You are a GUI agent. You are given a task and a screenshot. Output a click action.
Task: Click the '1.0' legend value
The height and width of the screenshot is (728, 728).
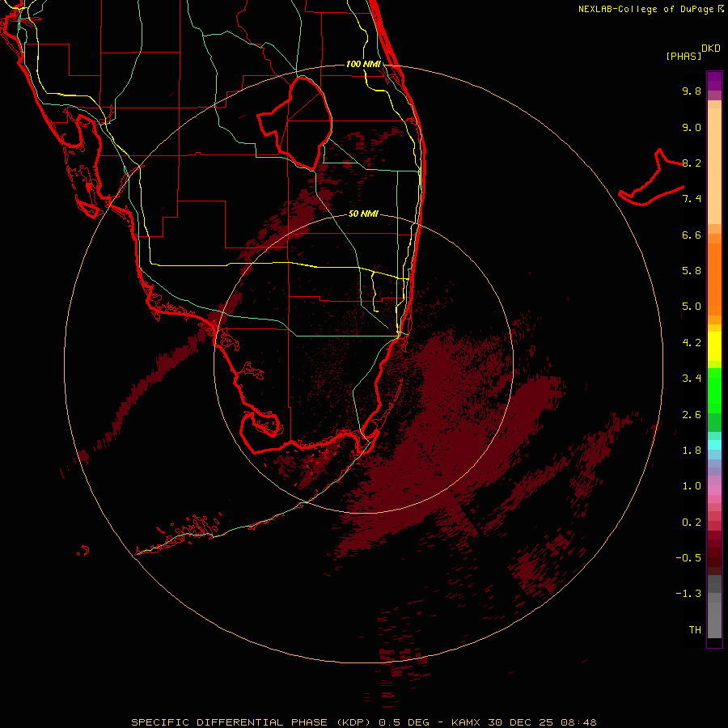tap(692, 486)
